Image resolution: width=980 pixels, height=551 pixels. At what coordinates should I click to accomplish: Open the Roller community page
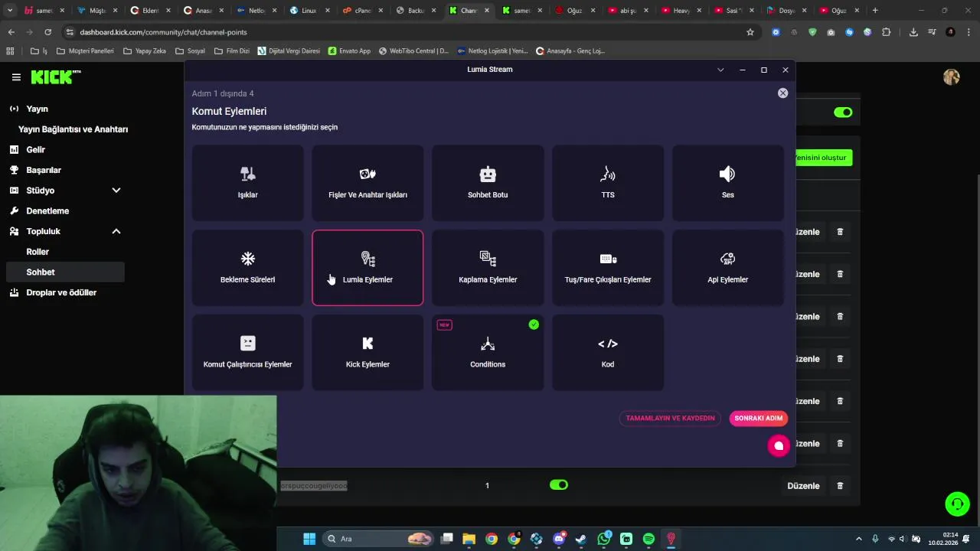click(x=38, y=252)
